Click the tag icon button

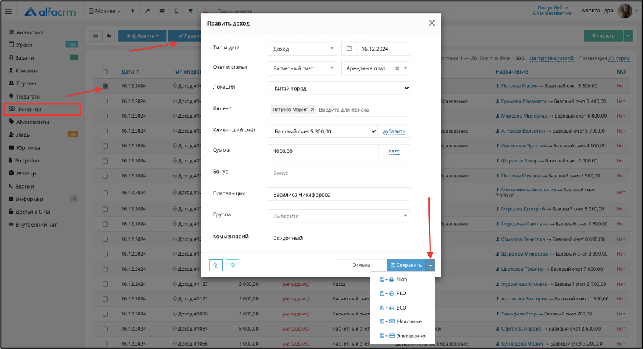coord(109,36)
